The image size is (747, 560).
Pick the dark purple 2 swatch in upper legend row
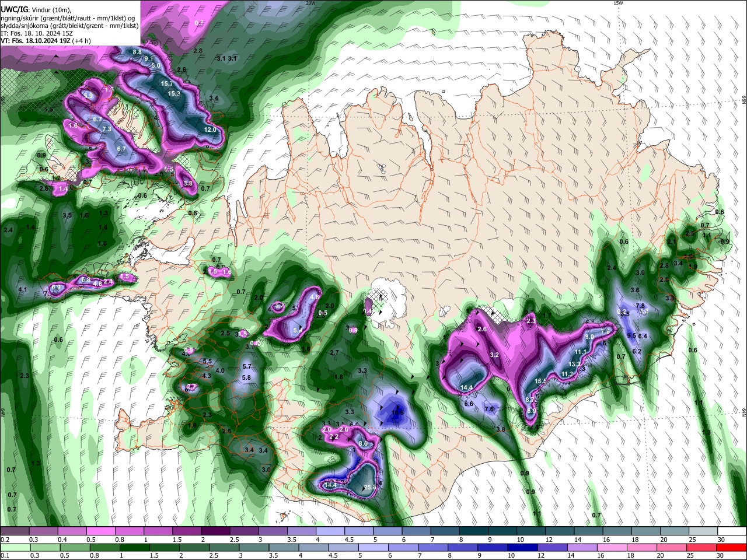215,531
